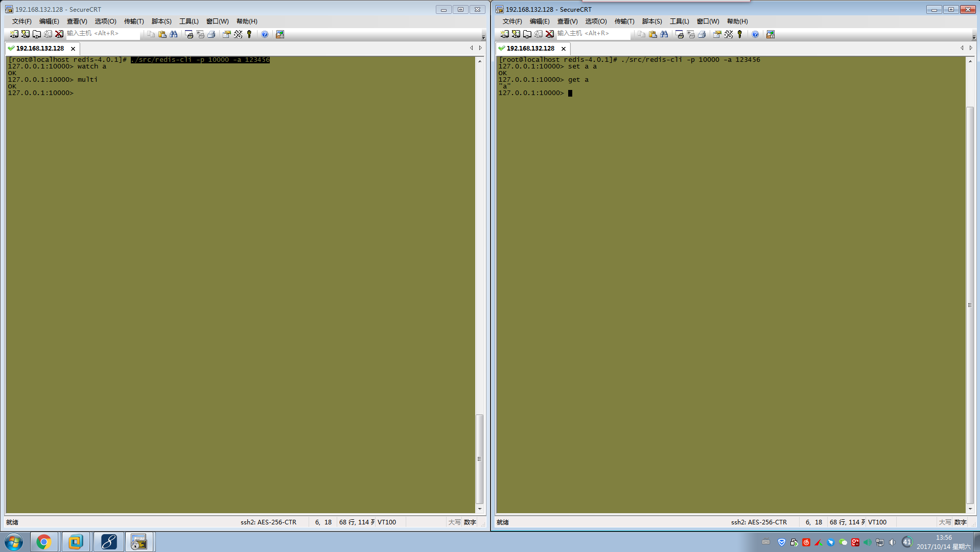The width and height of the screenshot is (980, 552).
Task: Click Paste icon in left window toolbar
Action: point(162,34)
